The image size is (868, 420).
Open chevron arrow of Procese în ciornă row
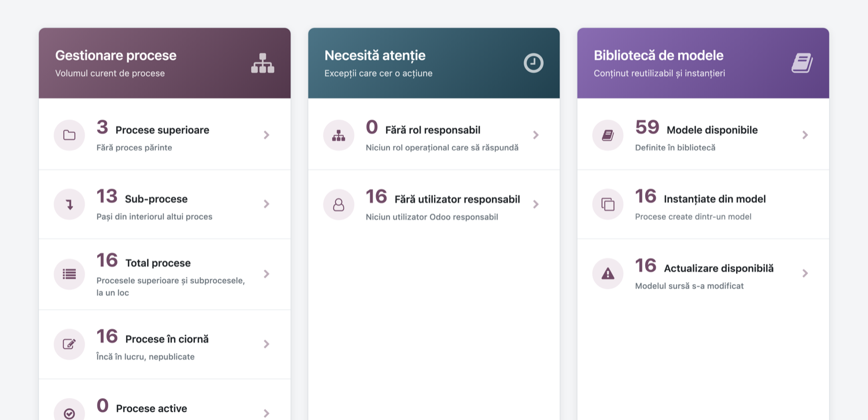pyautogui.click(x=266, y=344)
